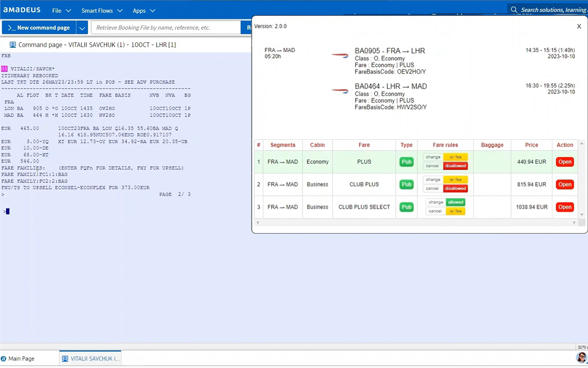Click the fare table scroll-right arrow
The image size is (588, 368).
tap(574, 223)
